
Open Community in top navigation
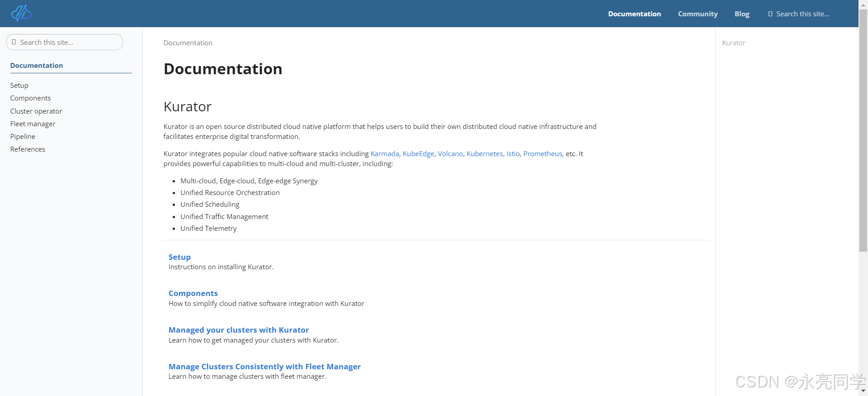[x=698, y=14]
